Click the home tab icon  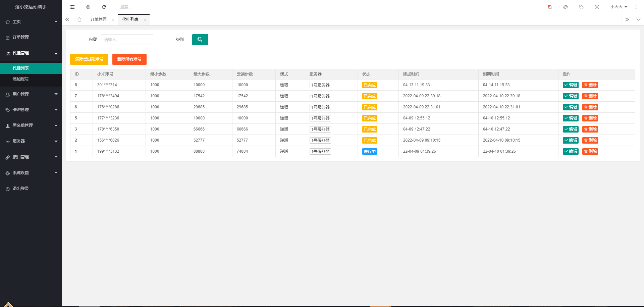click(x=79, y=19)
